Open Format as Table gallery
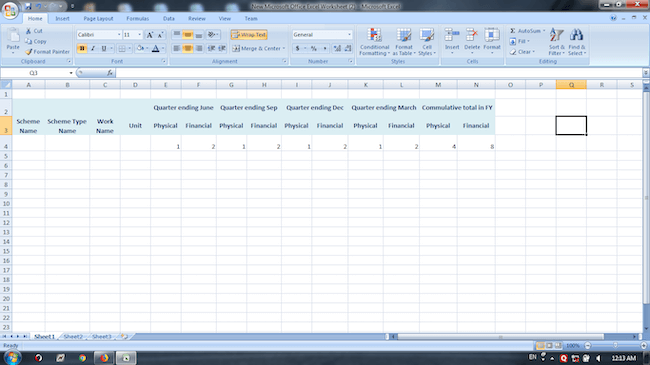This screenshot has height=365, width=650. (x=404, y=41)
